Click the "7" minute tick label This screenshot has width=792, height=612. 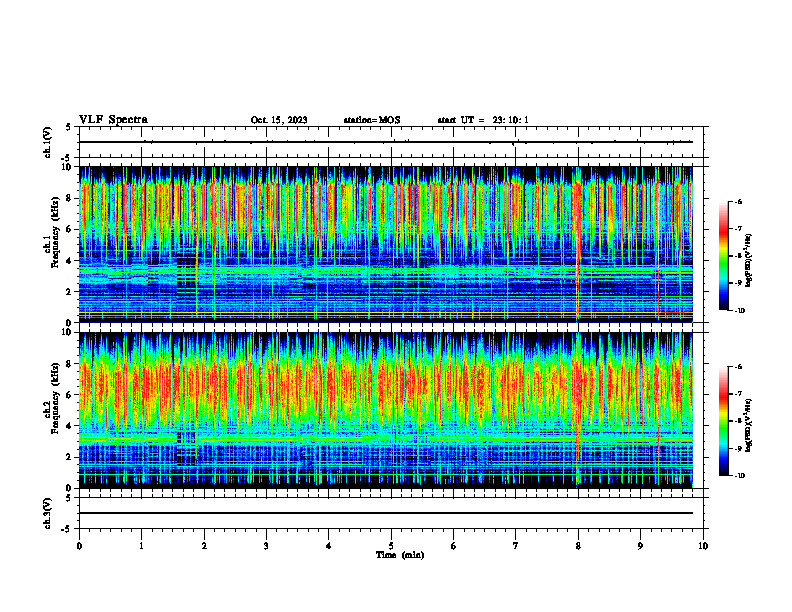click(516, 546)
